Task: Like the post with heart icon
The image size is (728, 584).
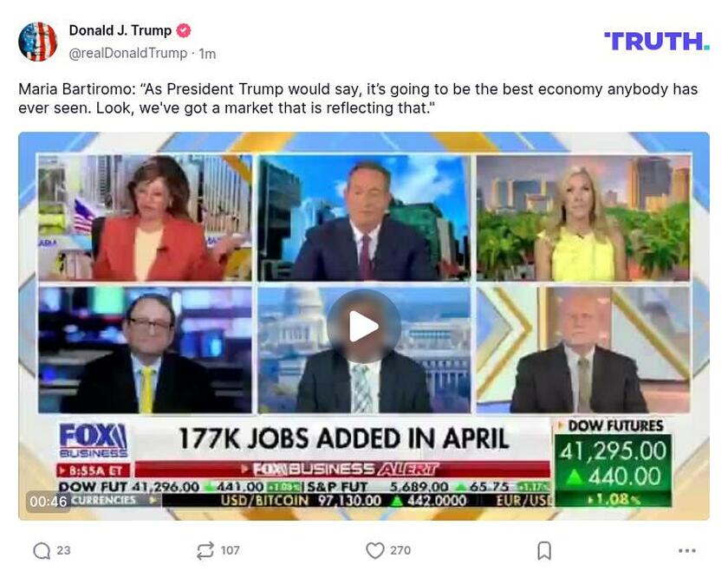Action: point(374,550)
